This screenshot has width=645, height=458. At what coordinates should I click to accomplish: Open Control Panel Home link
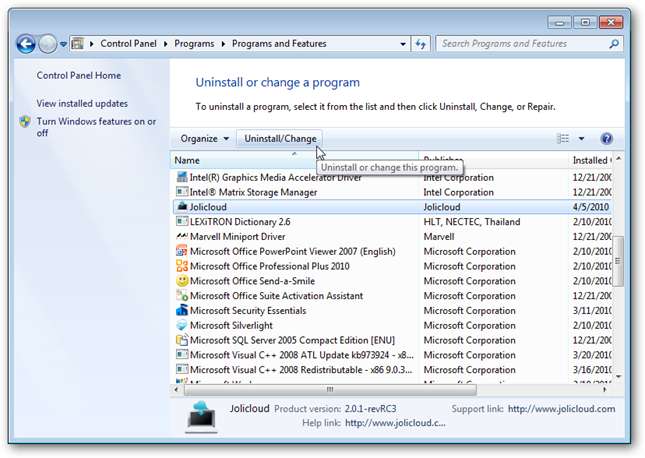(79, 76)
